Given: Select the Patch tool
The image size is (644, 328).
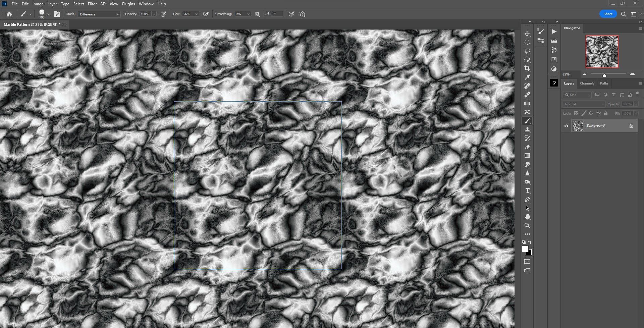Looking at the screenshot, I should (x=527, y=103).
